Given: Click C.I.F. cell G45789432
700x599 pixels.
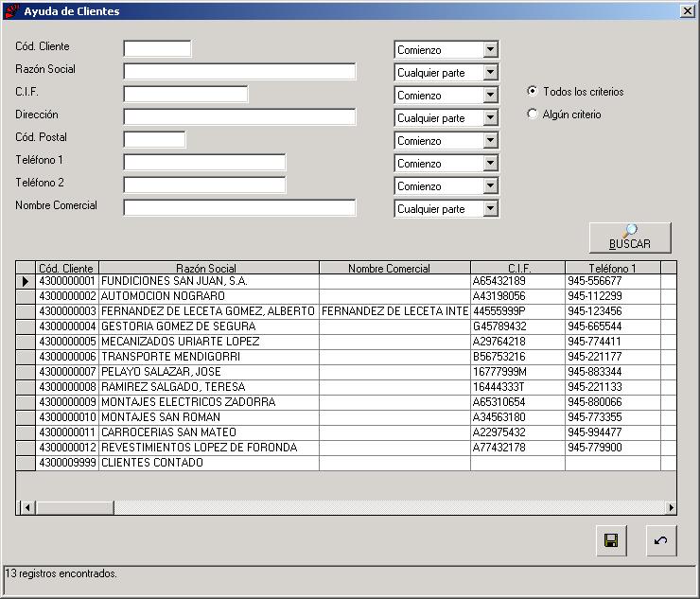Looking at the screenshot, I should [x=517, y=326].
